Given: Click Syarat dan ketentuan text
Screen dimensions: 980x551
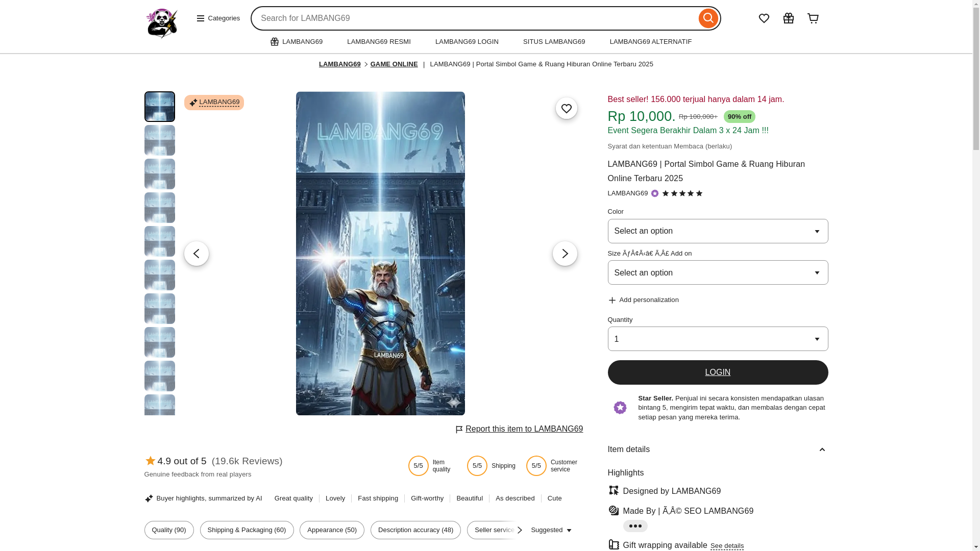Looking at the screenshot, I should click(670, 146).
